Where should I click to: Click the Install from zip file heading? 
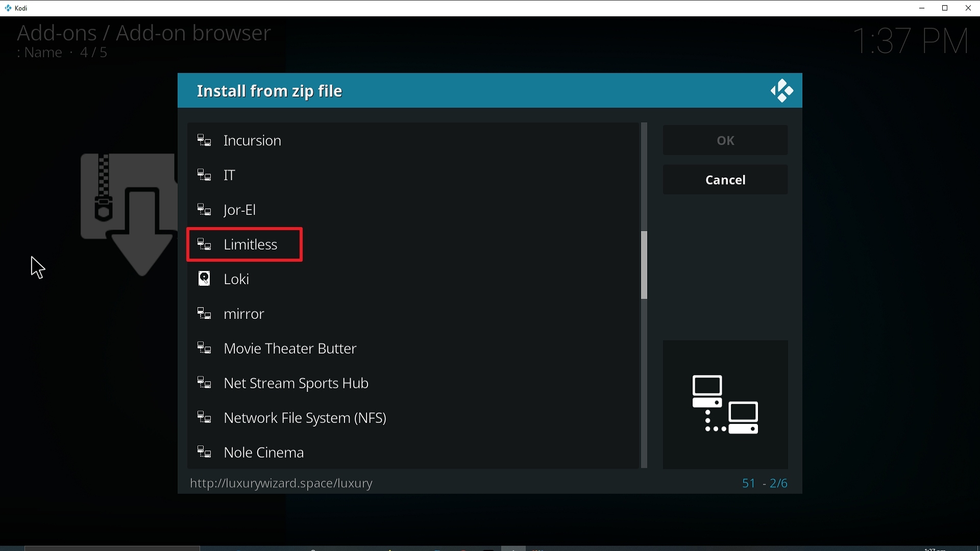[x=269, y=91]
